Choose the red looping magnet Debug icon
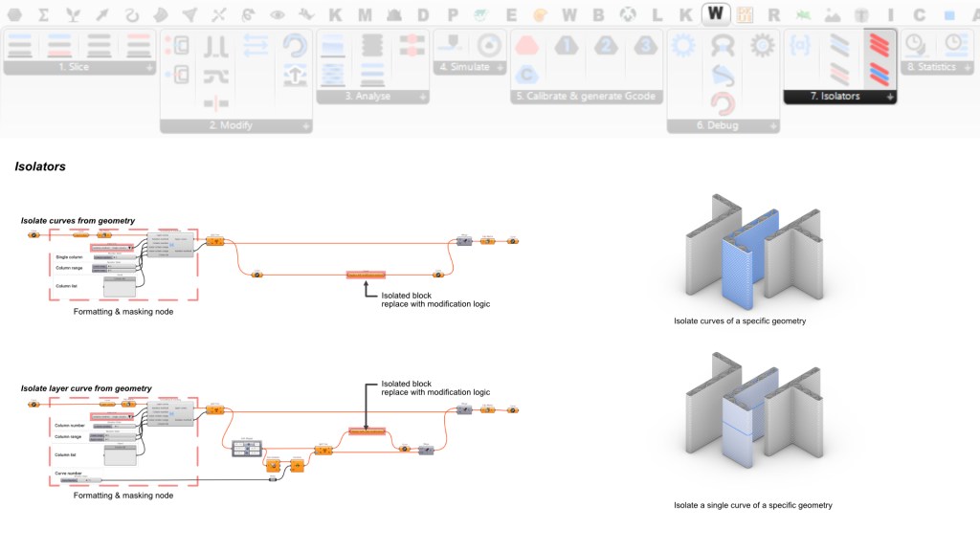Image resolution: width=980 pixels, height=551 pixels. [x=723, y=103]
